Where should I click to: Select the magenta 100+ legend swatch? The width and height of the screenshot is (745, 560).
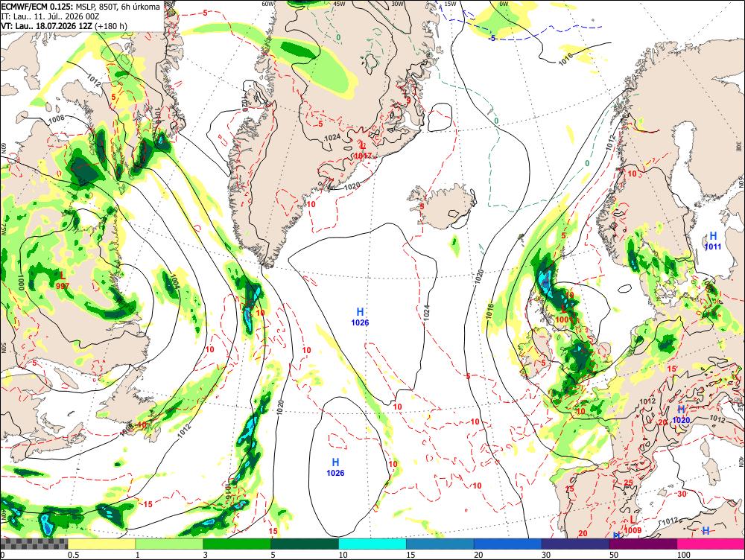tap(711, 544)
